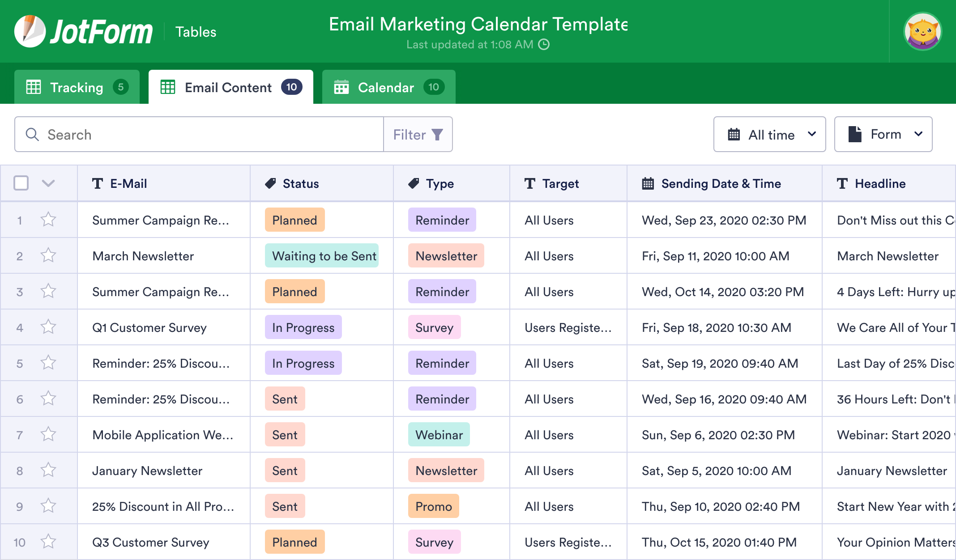The height and width of the screenshot is (560, 956).
Task: Click the Type column tag icon
Action: [x=414, y=183]
